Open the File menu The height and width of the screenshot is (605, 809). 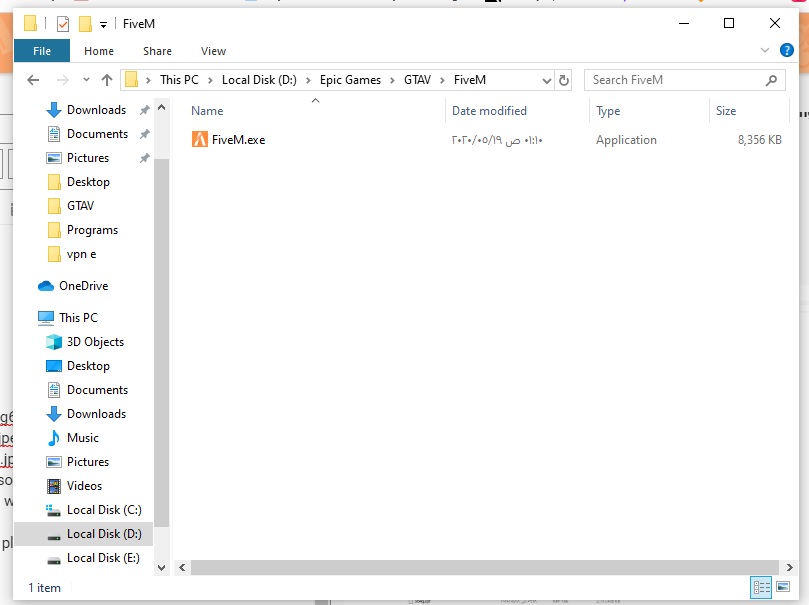pyautogui.click(x=42, y=51)
